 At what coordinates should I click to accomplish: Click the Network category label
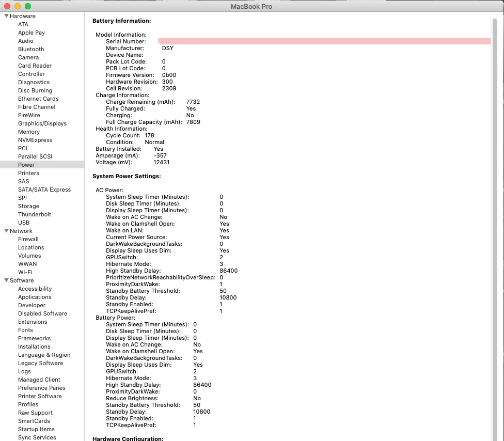tap(21, 231)
